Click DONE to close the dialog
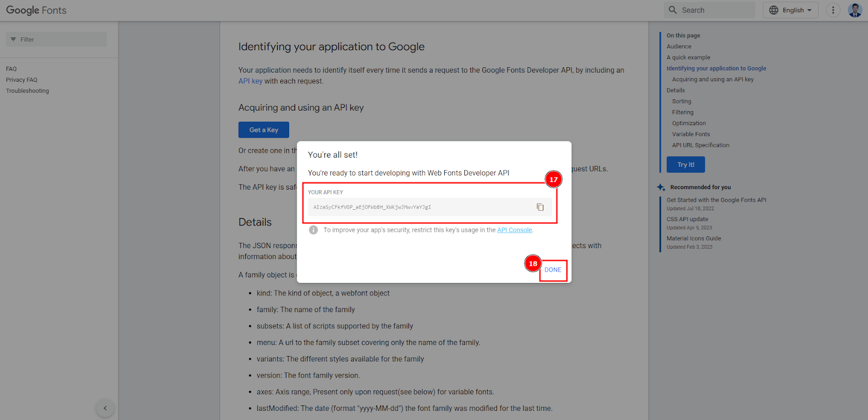The width and height of the screenshot is (868, 420). click(553, 270)
